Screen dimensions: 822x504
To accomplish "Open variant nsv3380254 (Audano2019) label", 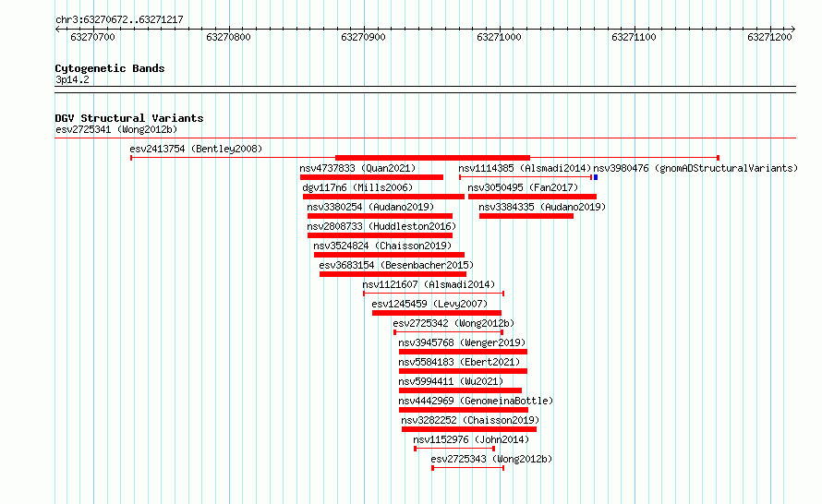I will pos(370,207).
